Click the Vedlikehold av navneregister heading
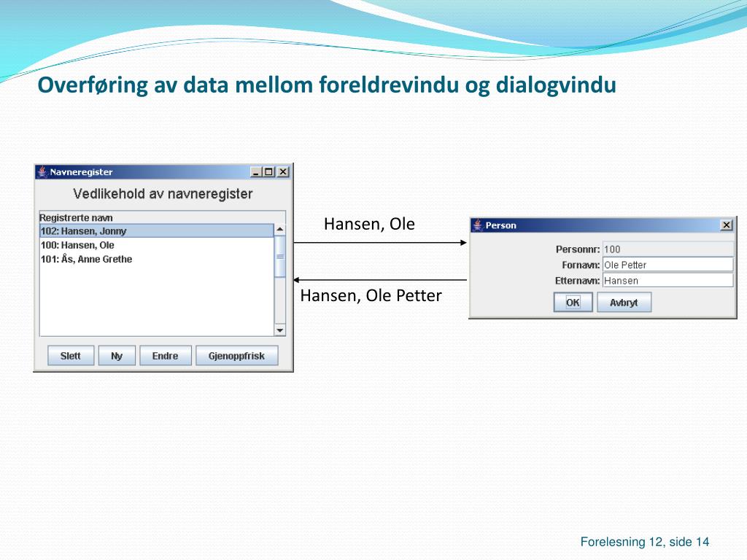 tap(163, 194)
